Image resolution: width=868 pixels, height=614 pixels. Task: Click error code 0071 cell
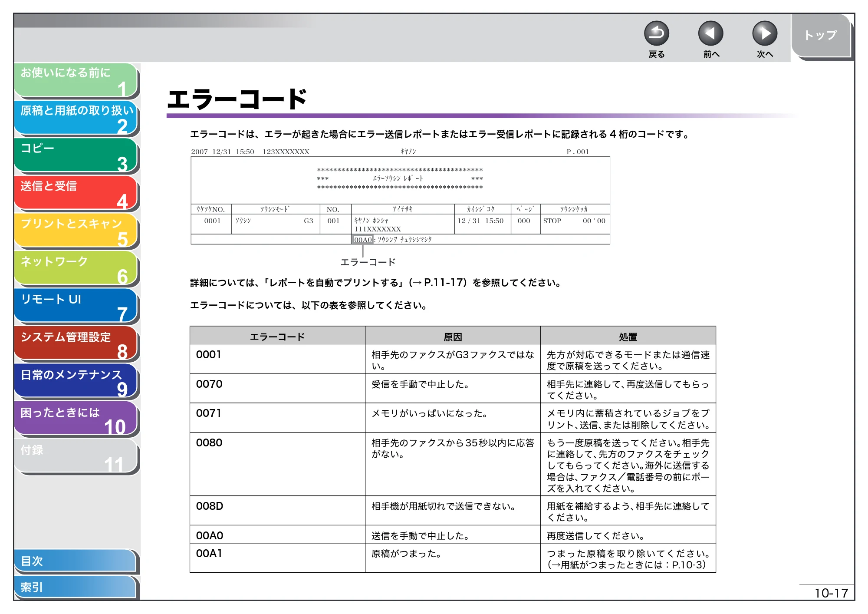277,417
